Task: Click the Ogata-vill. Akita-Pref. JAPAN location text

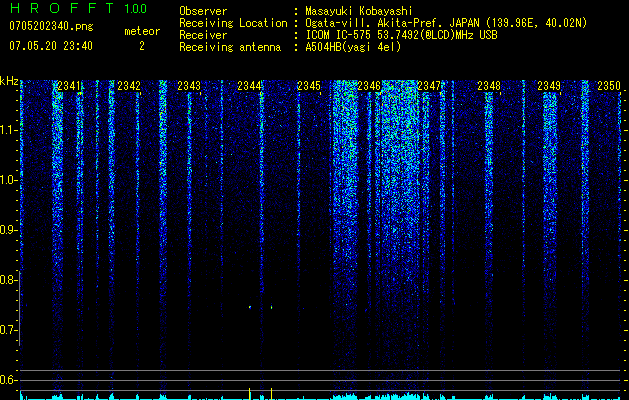Action: tap(446, 23)
